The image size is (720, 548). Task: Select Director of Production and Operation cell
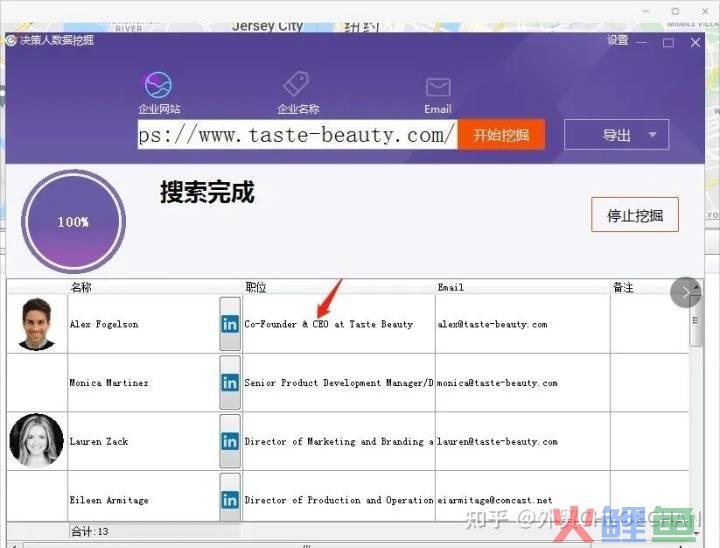339,497
